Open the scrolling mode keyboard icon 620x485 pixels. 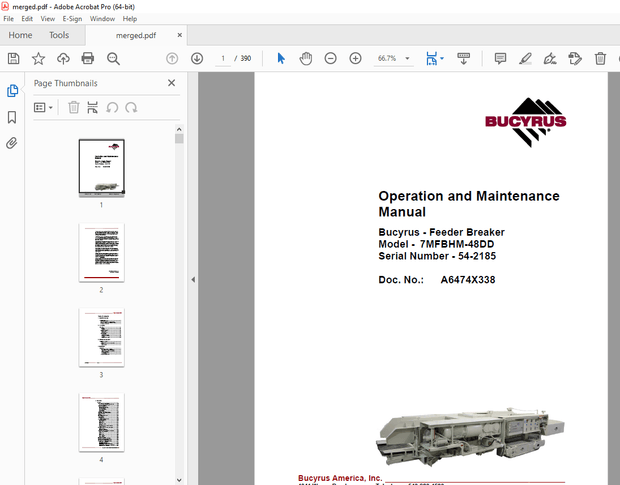point(463,59)
